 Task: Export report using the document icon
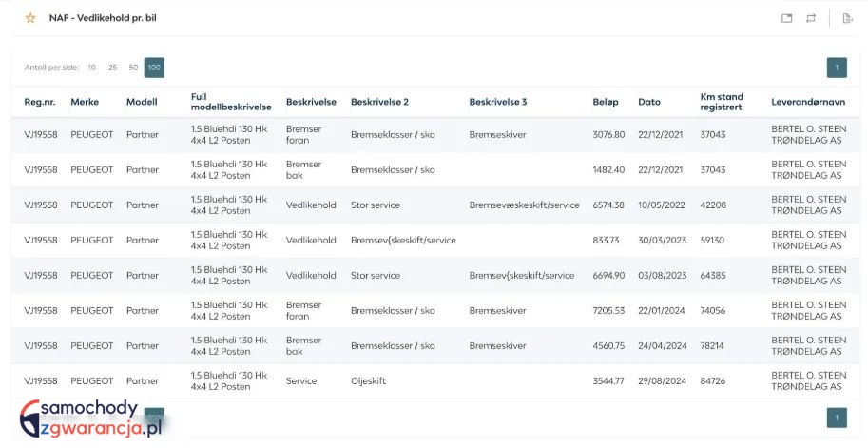pyautogui.click(x=847, y=18)
